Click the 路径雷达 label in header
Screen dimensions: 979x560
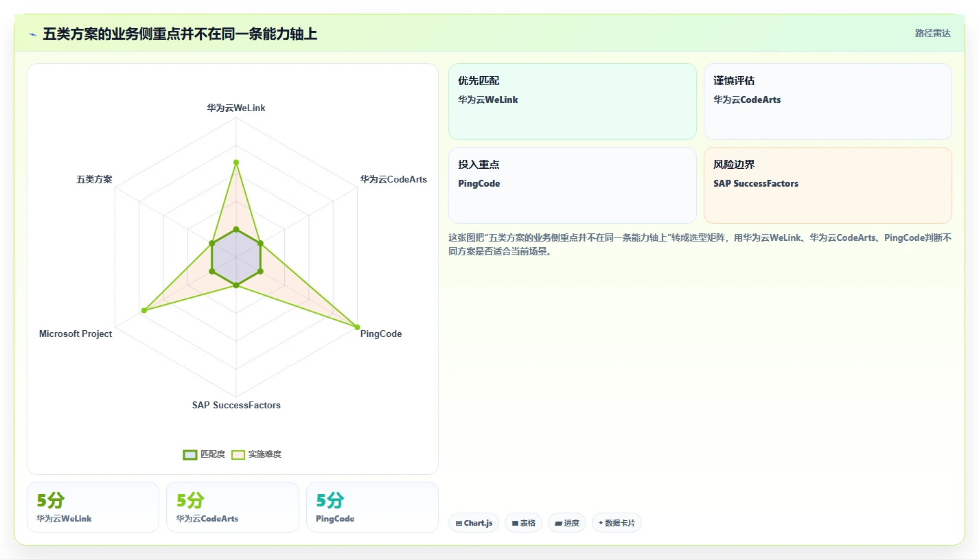tap(932, 33)
